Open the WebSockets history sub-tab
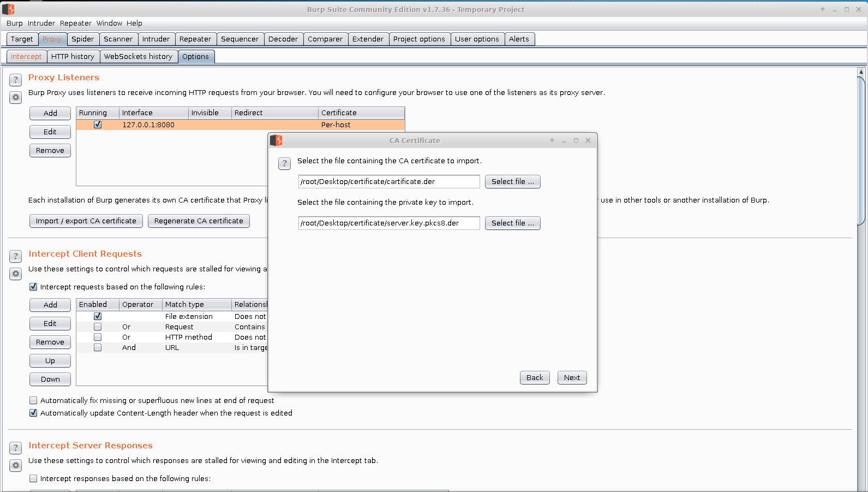Screen dimensions: 868x492 tap(139, 56)
